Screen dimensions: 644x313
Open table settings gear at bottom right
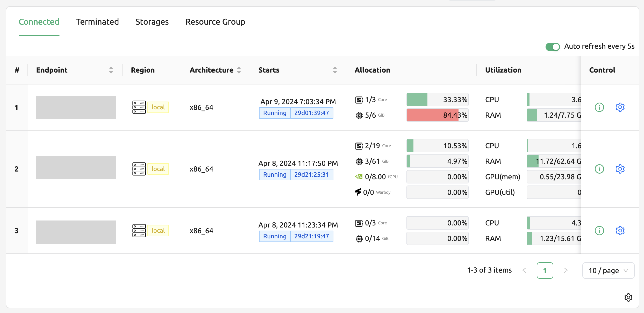628,297
